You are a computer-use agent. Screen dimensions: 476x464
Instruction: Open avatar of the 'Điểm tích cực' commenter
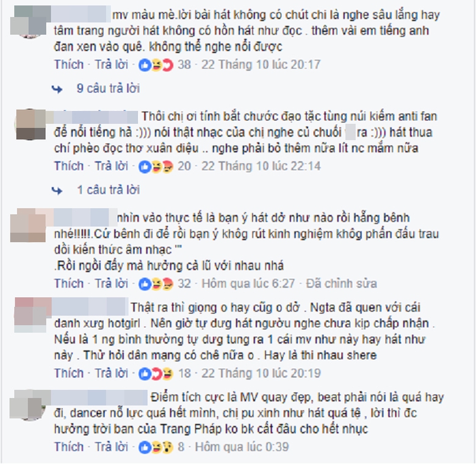coord(29,405)
